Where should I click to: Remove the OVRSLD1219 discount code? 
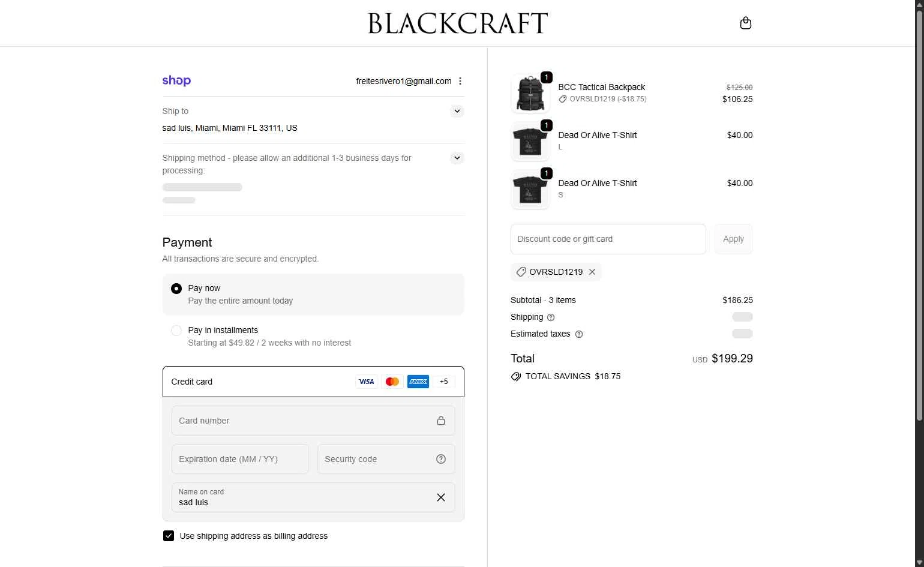coord(592,272)
